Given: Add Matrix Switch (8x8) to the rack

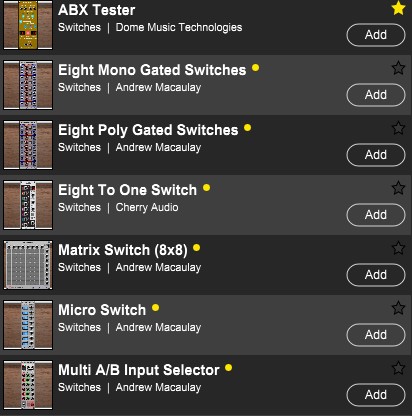Looking at the screenshot, I should pos(376,275).
